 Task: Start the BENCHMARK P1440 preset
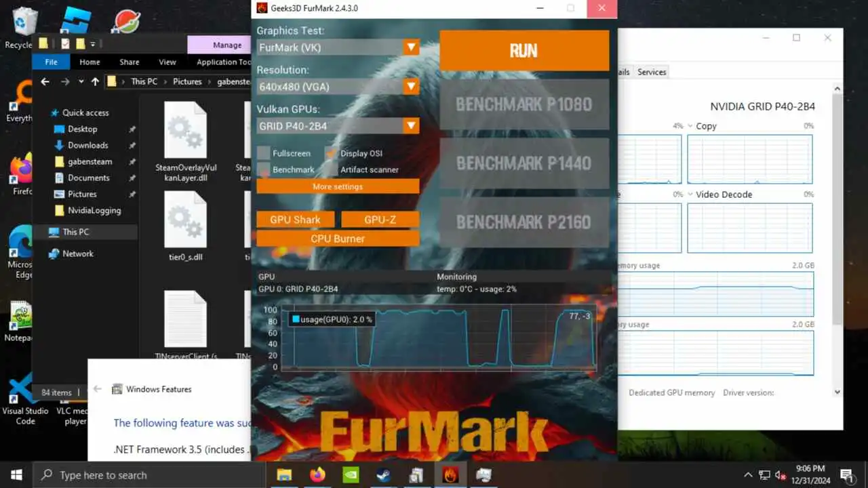pos(524,163)
